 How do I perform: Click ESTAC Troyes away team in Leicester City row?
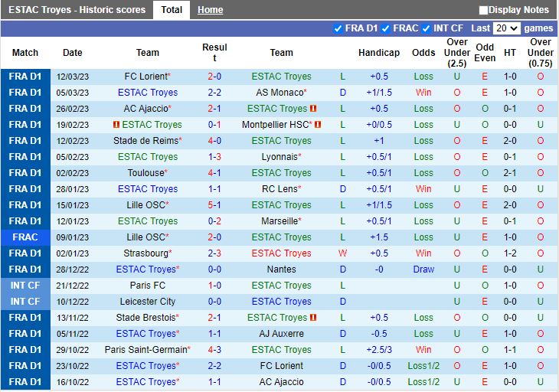(x=282, y=301)
